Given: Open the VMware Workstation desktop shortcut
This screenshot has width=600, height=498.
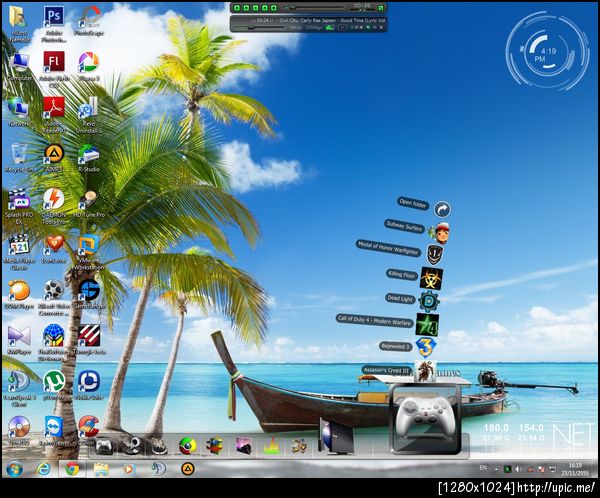Looking at the screenshot, I should click(x=89, y=252).
